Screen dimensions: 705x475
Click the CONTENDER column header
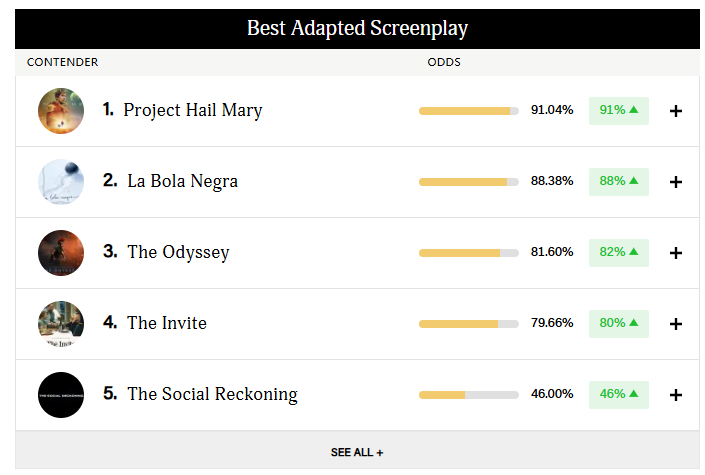tap(62, 62)
